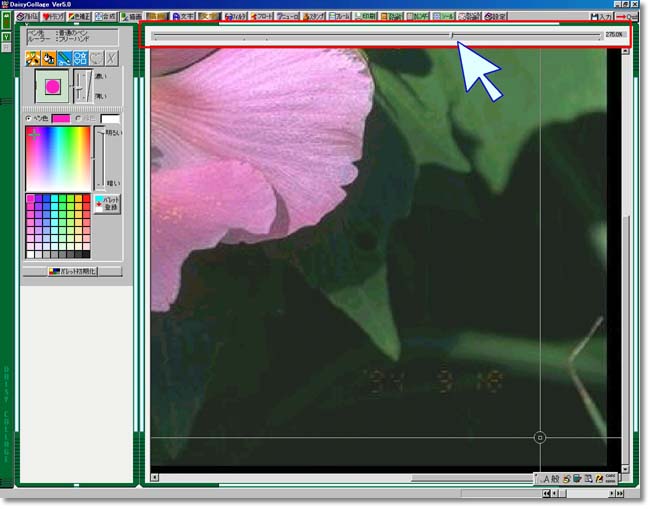Open the トリミング toolbar tab
The height and width of the screenshot is (510, 650).
point(53,17)
